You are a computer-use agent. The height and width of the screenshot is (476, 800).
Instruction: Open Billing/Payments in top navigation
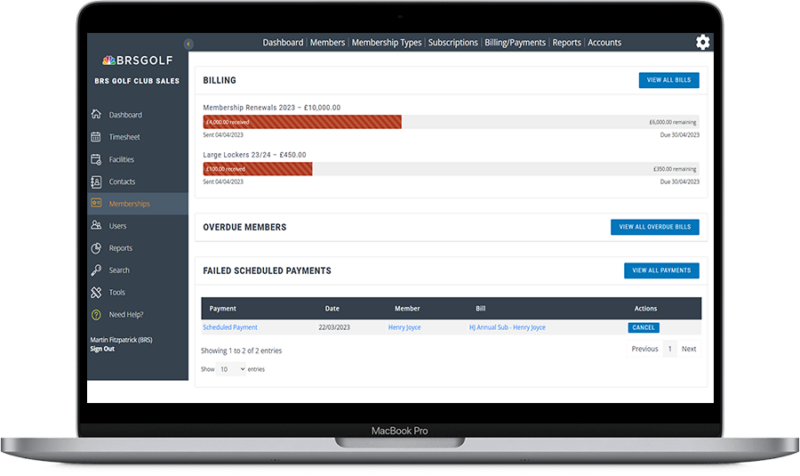(514, 43)
